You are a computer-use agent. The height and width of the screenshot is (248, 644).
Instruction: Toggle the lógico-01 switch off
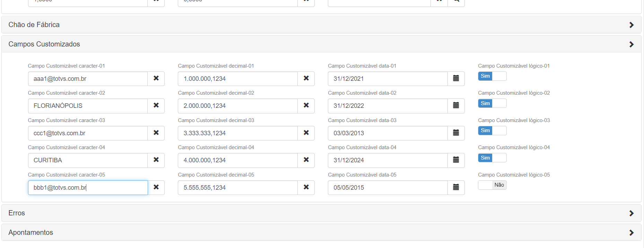[492, 76]
